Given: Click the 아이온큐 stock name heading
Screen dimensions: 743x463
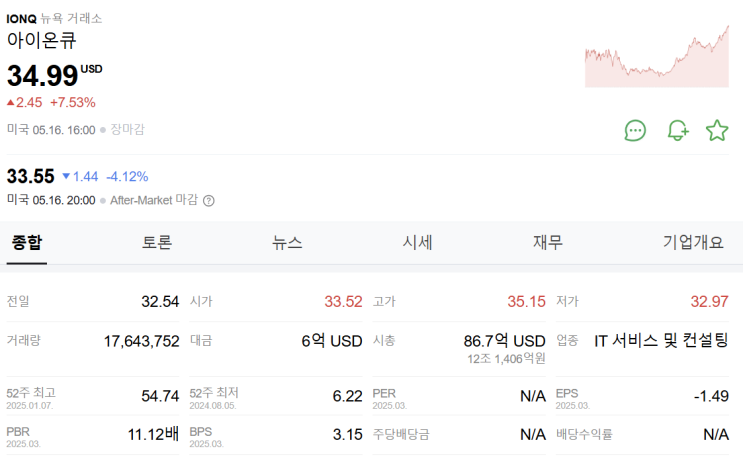Looking at the screenshot, I should point(41,42).
